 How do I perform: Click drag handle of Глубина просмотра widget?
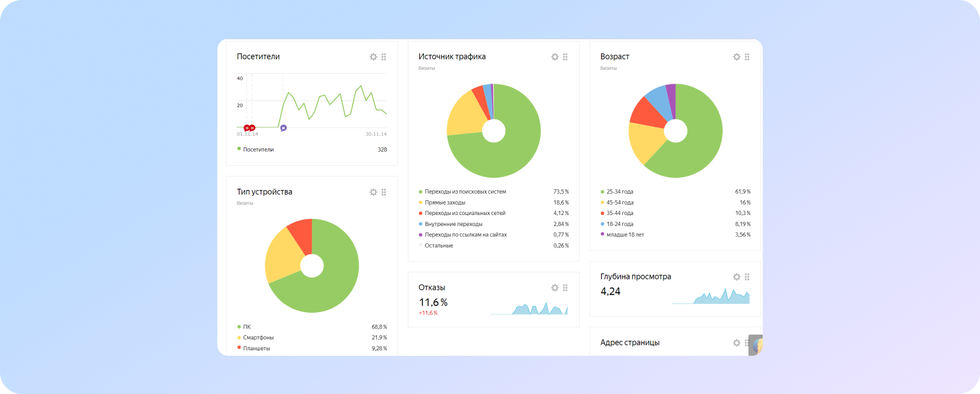click(747, 277)
